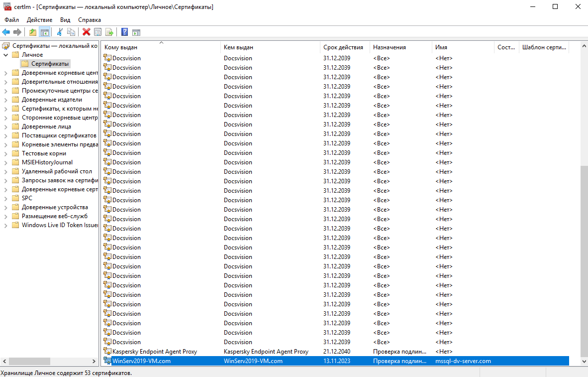
Task: Click the certificate icon of Kaspersky Endpoint Agent Proxy
Action: click(x=107, y=352)
